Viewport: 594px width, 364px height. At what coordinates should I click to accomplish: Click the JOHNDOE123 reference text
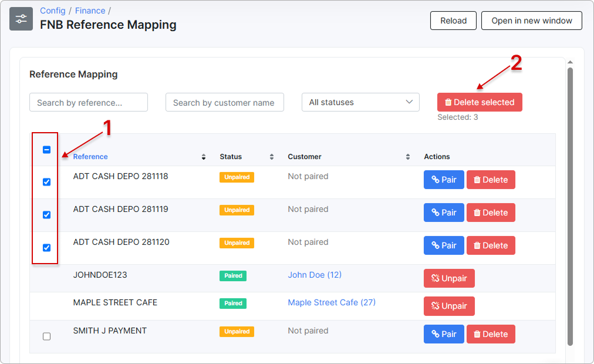[100, 275]
